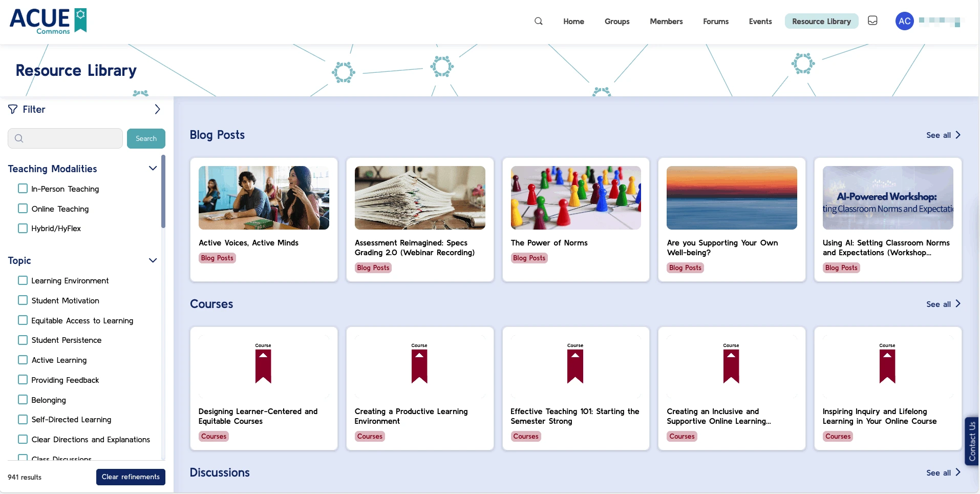Screen dimensions: 980x494
Task: Click the search magnifier icon in header
Action: pyautogui.click(x=538, y=21)
